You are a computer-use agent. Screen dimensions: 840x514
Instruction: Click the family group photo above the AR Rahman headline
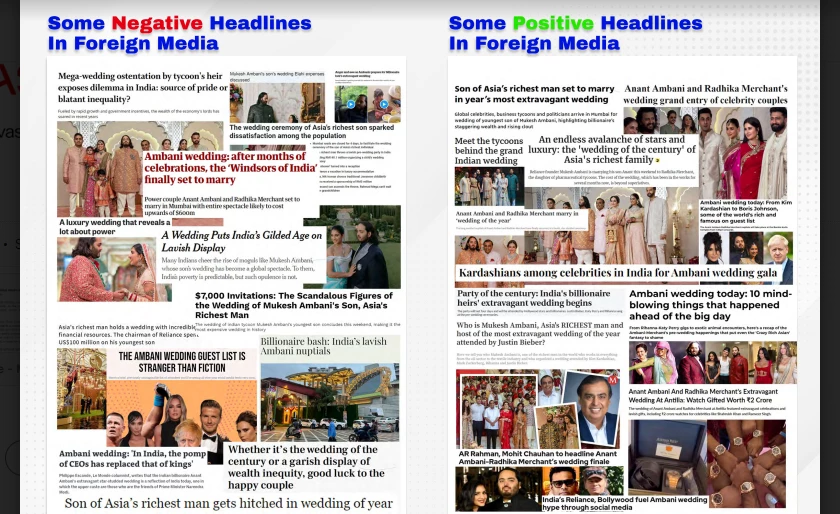click(x=497, y=411)
